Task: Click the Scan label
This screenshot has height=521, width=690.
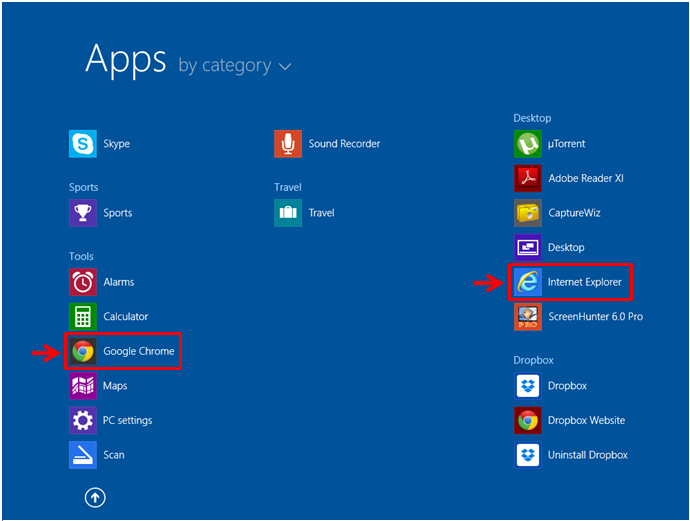Action: click(114, 455)
